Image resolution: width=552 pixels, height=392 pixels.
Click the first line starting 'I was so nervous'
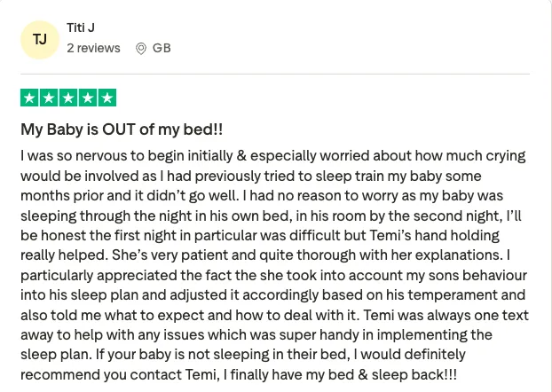pos(273,156)
